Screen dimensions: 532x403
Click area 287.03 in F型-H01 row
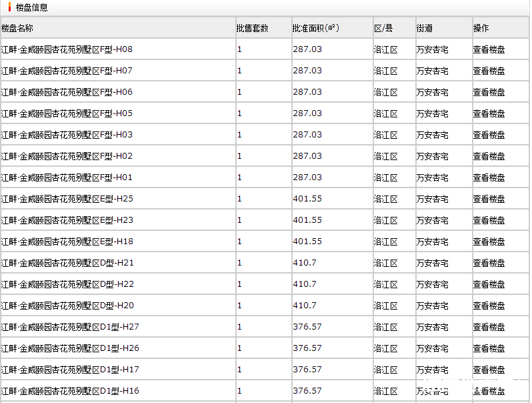(307, 177)
